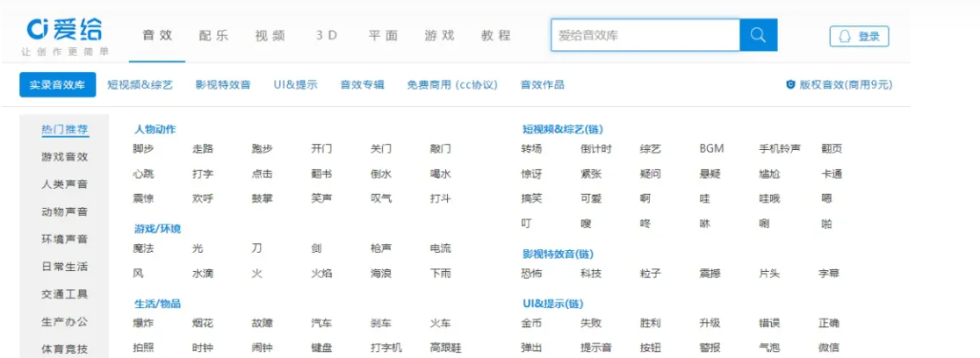
Task: Select 环境声音 in the left sidebar
Action: coord(65,240)
